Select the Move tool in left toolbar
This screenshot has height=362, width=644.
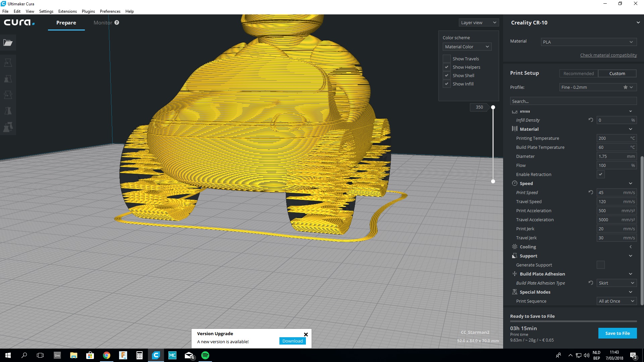8,63
